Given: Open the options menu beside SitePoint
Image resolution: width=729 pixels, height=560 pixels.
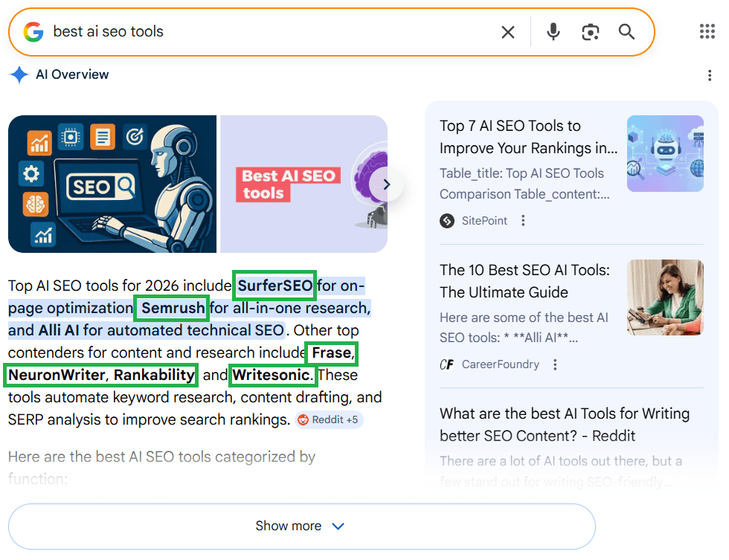Looking at the screenshot, I should 523,221.
